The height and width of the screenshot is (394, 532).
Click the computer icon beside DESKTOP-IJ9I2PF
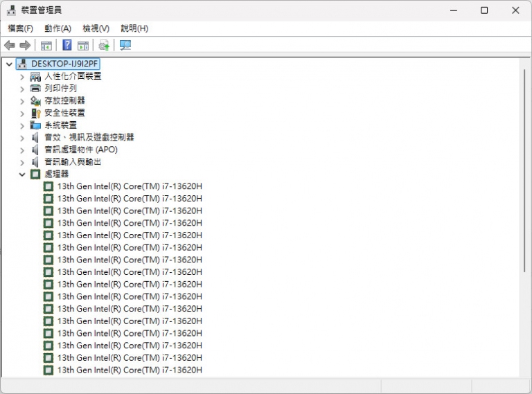click(22, 64)
